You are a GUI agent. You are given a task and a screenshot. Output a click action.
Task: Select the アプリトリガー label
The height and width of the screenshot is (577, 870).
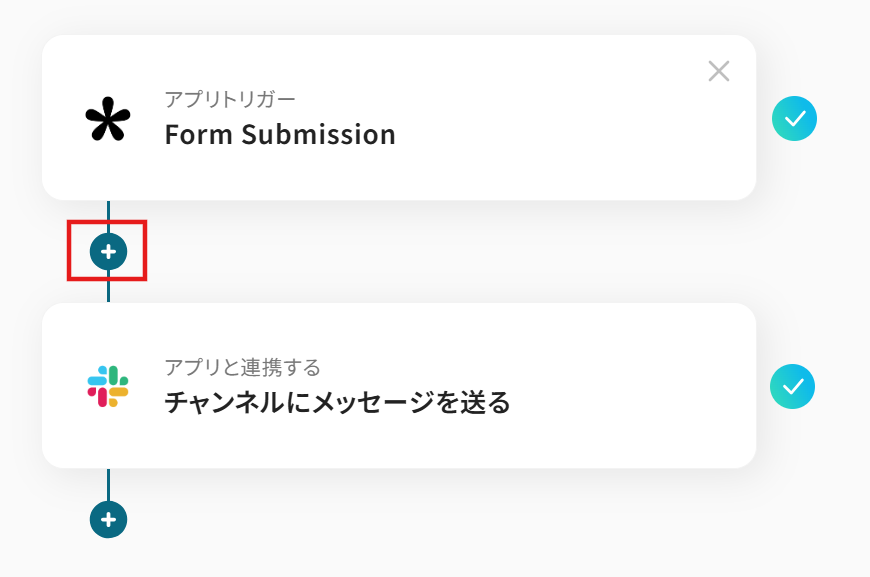pyautogui.click(x=230, y=99)
